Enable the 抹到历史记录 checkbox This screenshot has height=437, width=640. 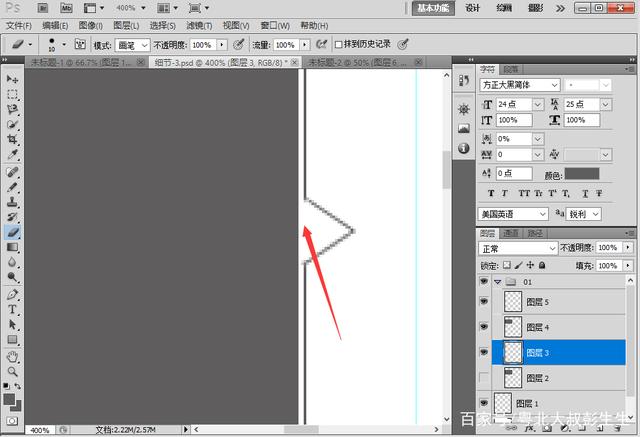338,44
